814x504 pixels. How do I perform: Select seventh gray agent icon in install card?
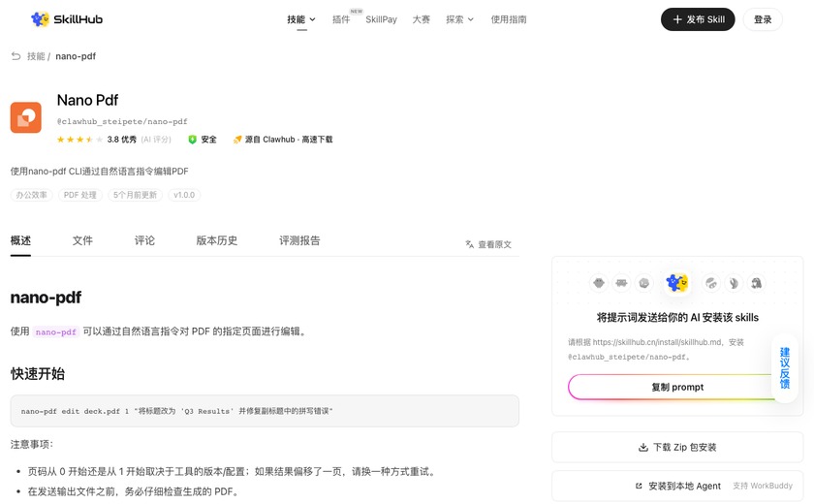point(757,283)
